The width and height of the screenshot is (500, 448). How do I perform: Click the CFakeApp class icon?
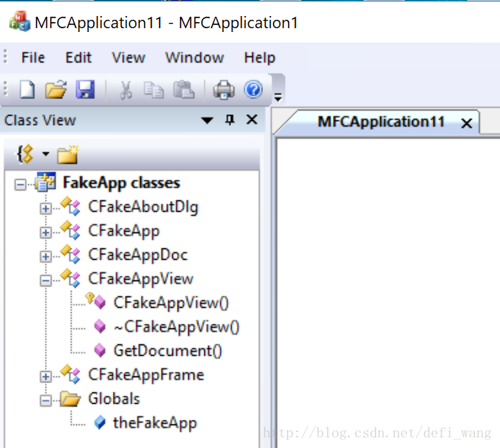point(70,231)
